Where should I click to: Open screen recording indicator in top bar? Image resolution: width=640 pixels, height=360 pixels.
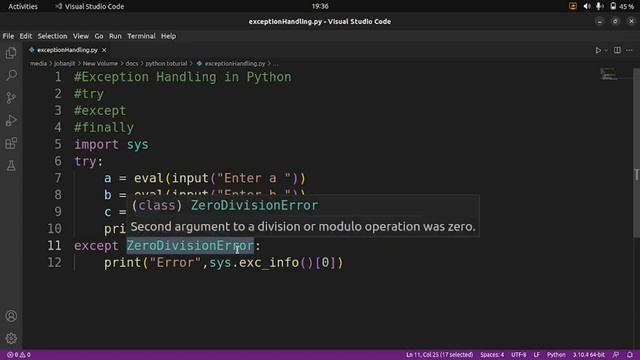tap(573, 7)
